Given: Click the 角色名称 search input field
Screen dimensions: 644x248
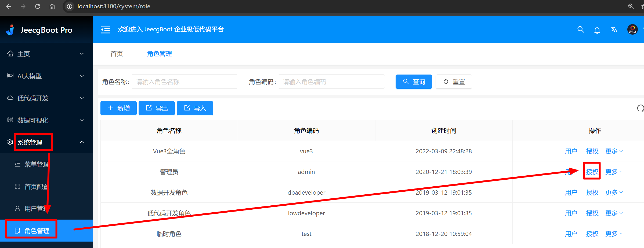Looking at the screenshot, I should pyautogui.click(x=184, y=82).
